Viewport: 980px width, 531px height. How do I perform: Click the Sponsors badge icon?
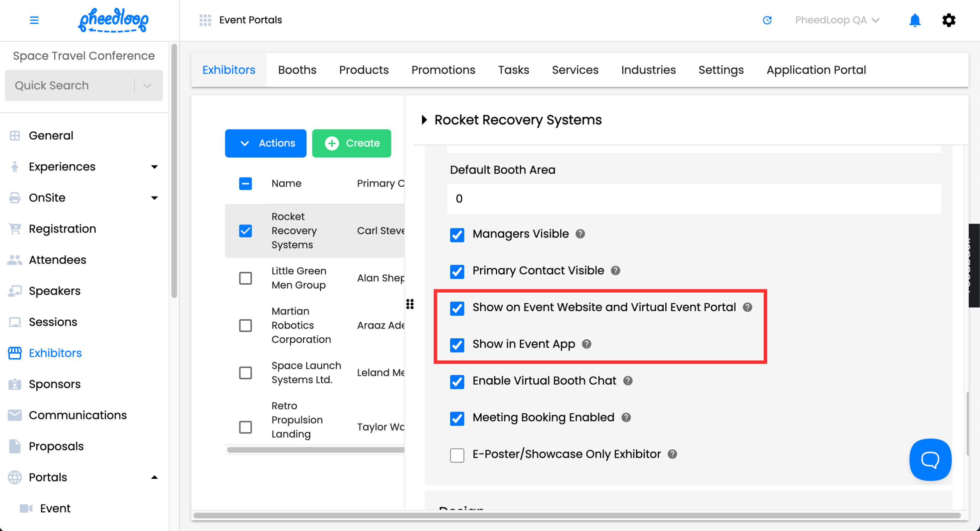15,385
